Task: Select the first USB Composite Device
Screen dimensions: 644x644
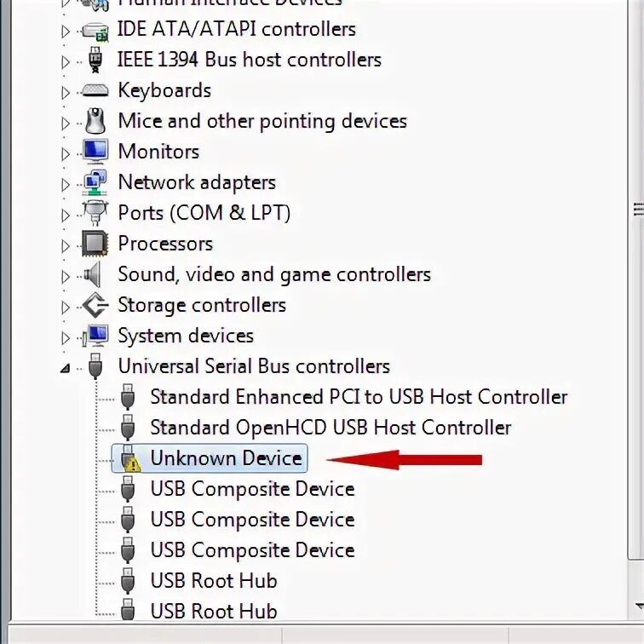Action: coord(252,489)
